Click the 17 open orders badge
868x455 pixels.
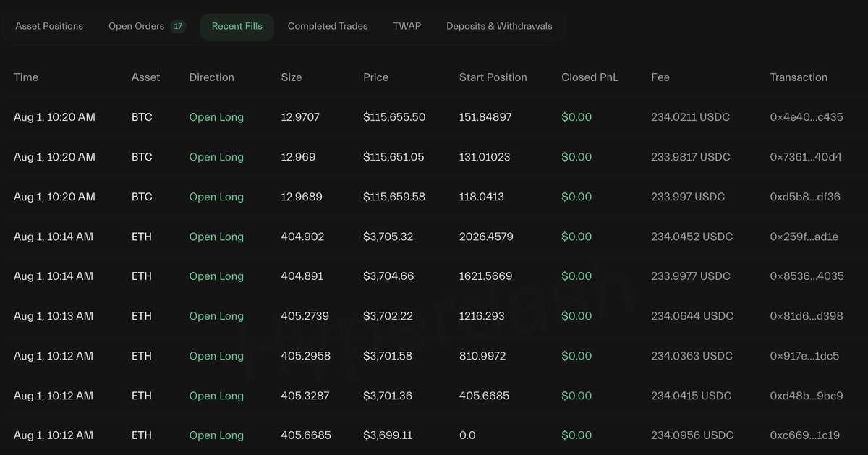pyautogui.click(x=178, y=27)
